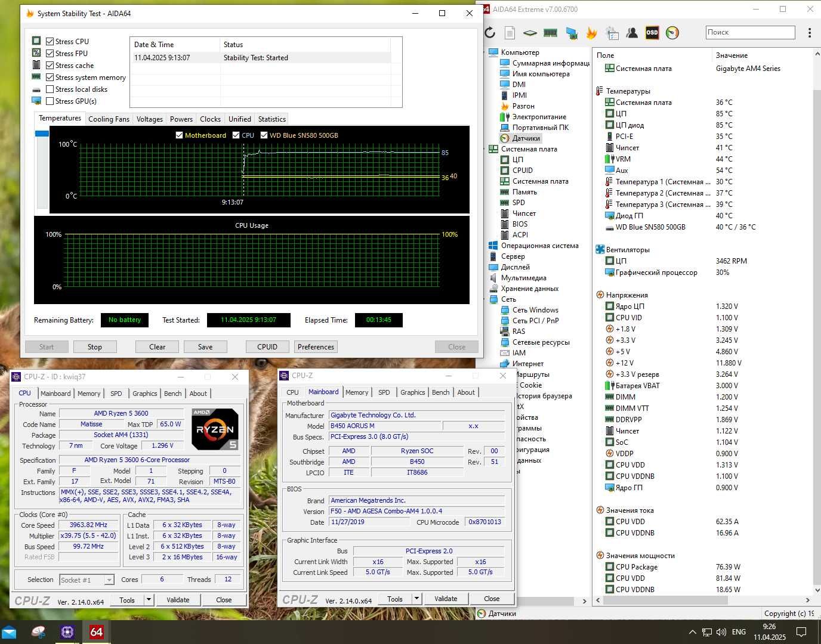This screenshot has width=821, height=644.
Task: Click the checklist settings icon in AIDA64 toolbar
Action: click(x=612, y=33)
